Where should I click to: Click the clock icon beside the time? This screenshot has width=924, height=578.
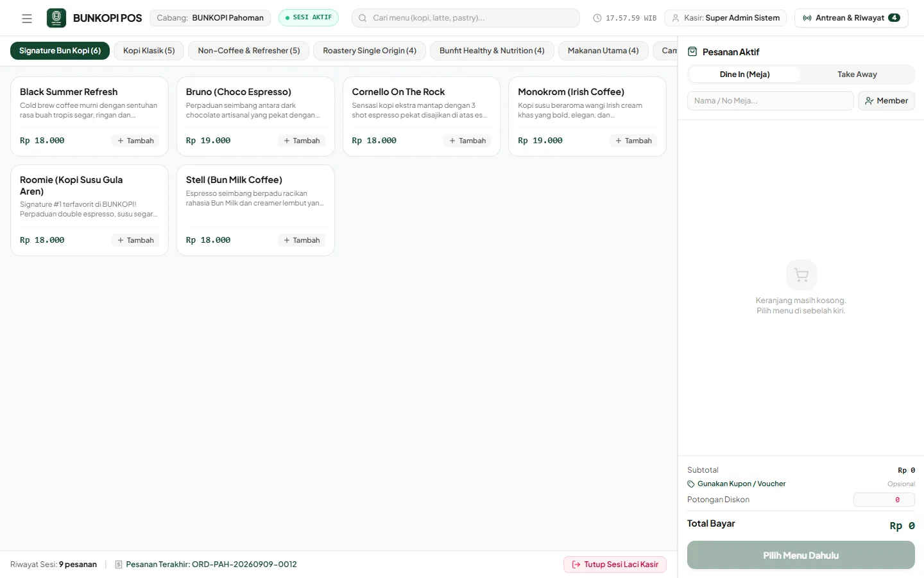597,18
